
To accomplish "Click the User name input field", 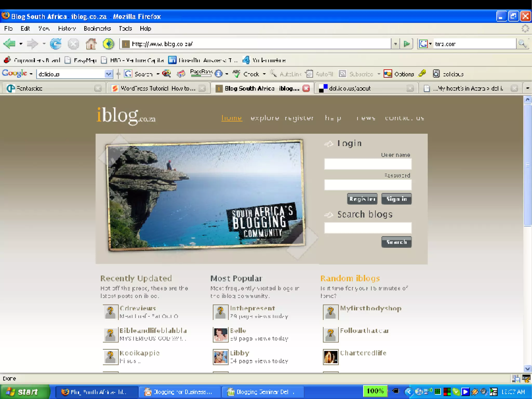I will click(x=368, y=164).
